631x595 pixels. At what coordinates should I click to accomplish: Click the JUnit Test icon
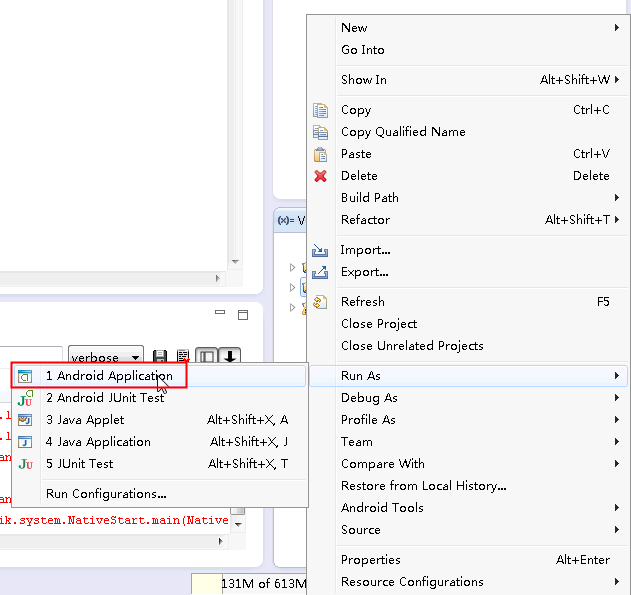click(25, 464)
